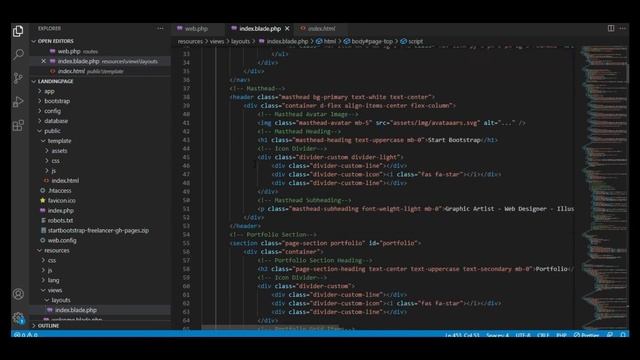Change indentation via Spaces: 4 status

(x=498, y=335)
